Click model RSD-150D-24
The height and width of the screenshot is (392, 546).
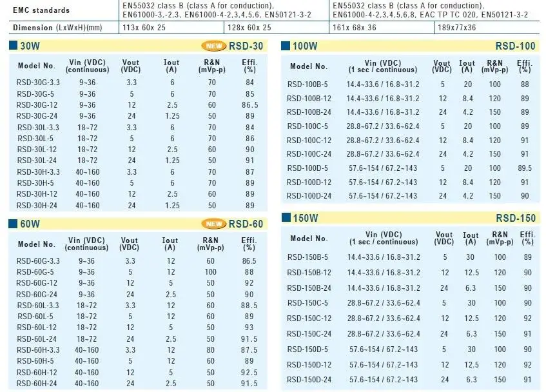tap(309, 380)
